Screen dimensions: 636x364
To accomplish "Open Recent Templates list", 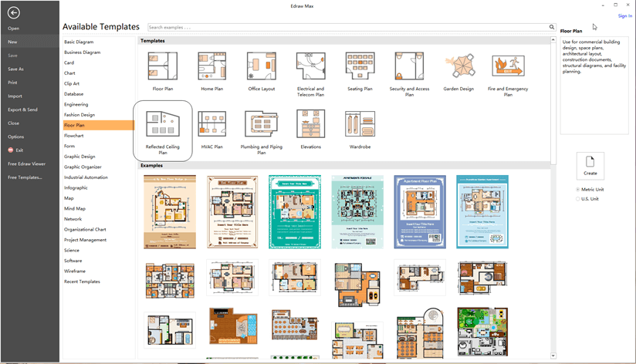I will tap(82, 281).
